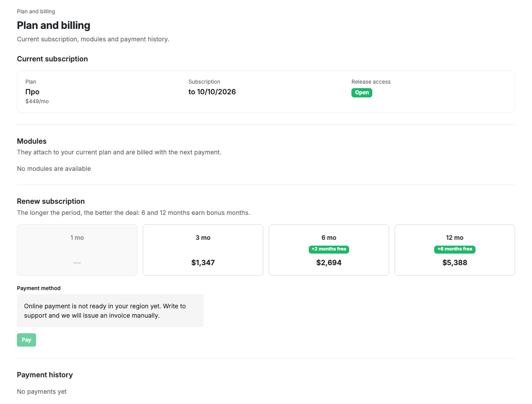Select the 6 mo renewal plan
This screenshot has width=532, height=404.
[329, 250]
